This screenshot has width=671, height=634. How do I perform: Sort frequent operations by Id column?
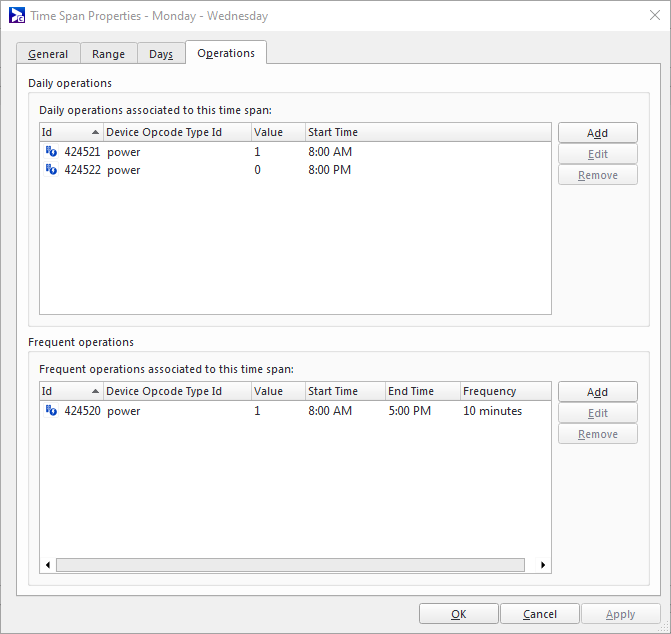70,391
